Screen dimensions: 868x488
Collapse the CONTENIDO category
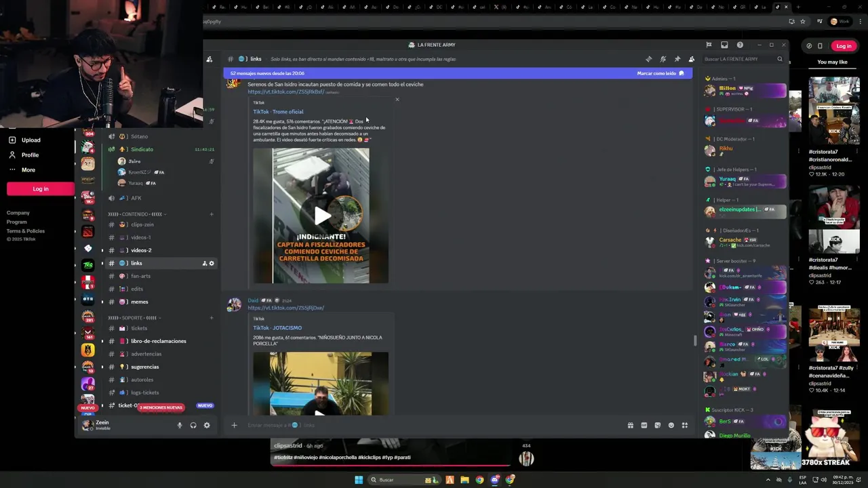click(x=137, y=214)
